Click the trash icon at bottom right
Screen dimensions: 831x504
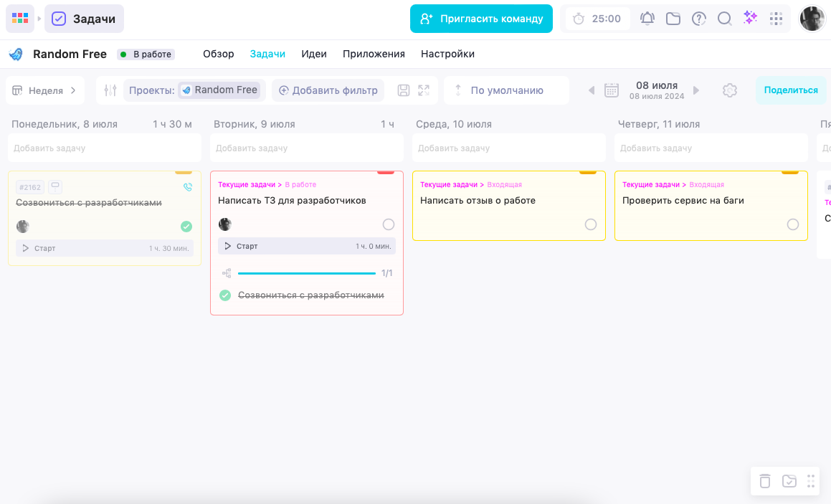[765, 480]
